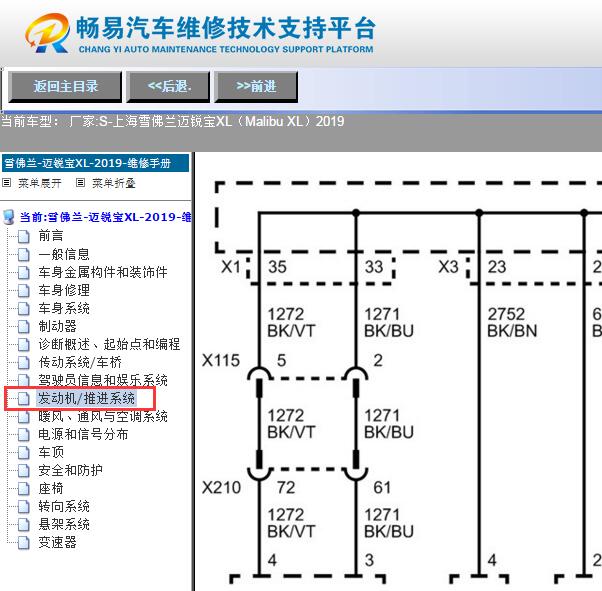Viewport: 602px width, 591px height.
Task: Click page icon beside 悬架系统
Action: (24, 525)
